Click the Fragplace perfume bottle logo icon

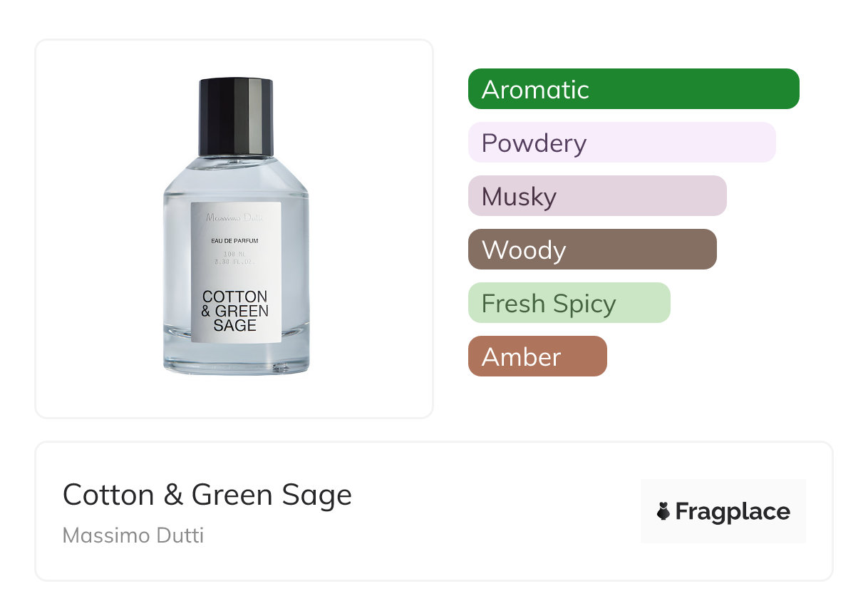663,511
